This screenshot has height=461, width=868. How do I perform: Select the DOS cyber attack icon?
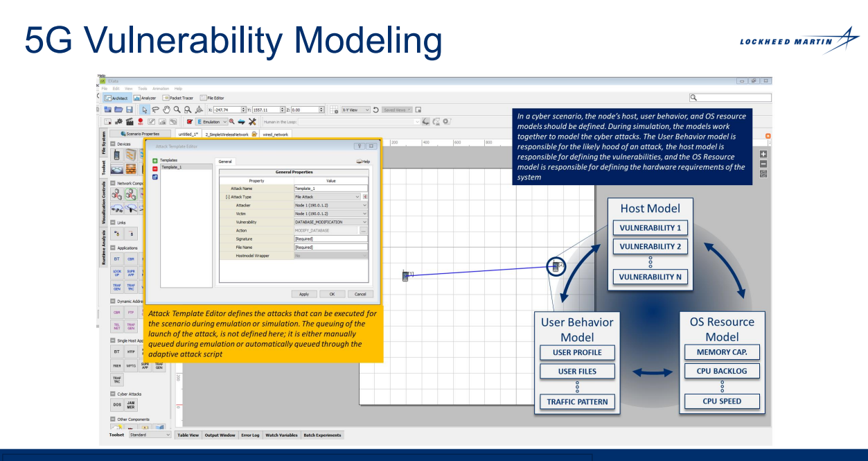[x=117, y=404]
